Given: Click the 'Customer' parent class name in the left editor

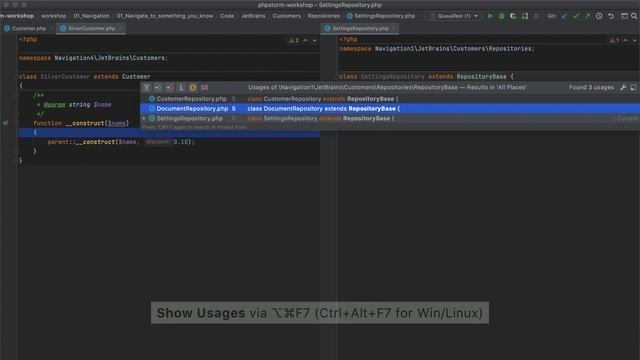Looking at the screenshot, I should [136, 77].
